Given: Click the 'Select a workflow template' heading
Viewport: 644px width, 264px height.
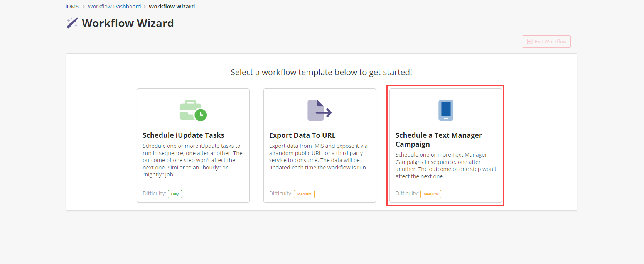Looking at the screenshot, I should pos(321,73).
